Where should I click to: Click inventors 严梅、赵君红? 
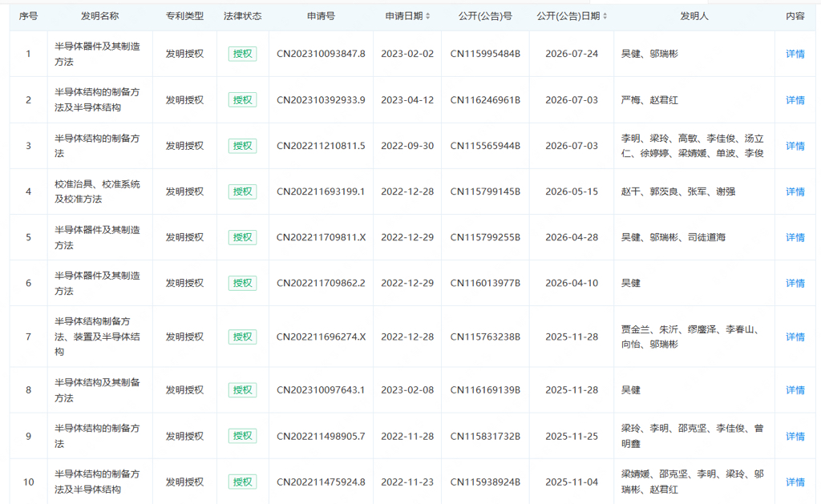point(649,100)
